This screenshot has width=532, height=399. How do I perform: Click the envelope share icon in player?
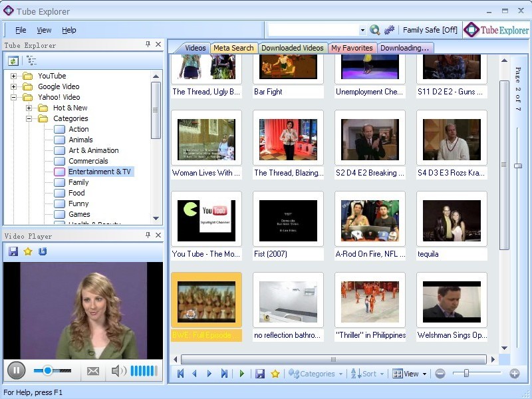tap(93, 370)
